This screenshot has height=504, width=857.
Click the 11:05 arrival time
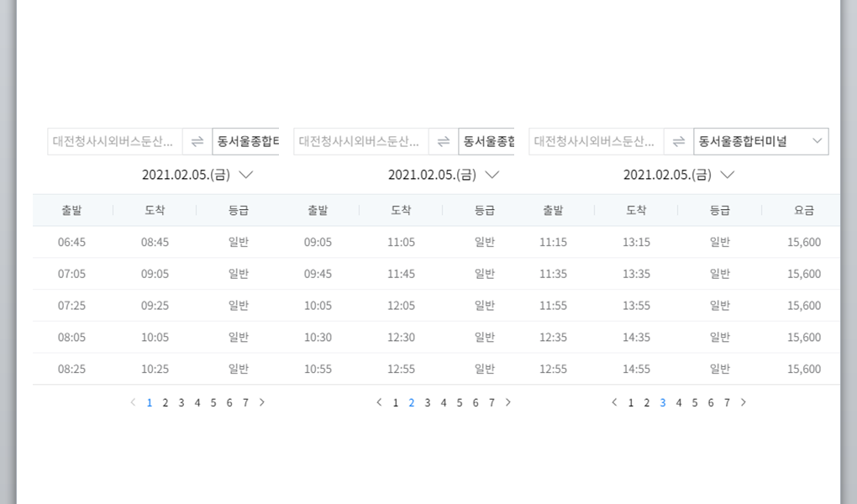[401, 242]
